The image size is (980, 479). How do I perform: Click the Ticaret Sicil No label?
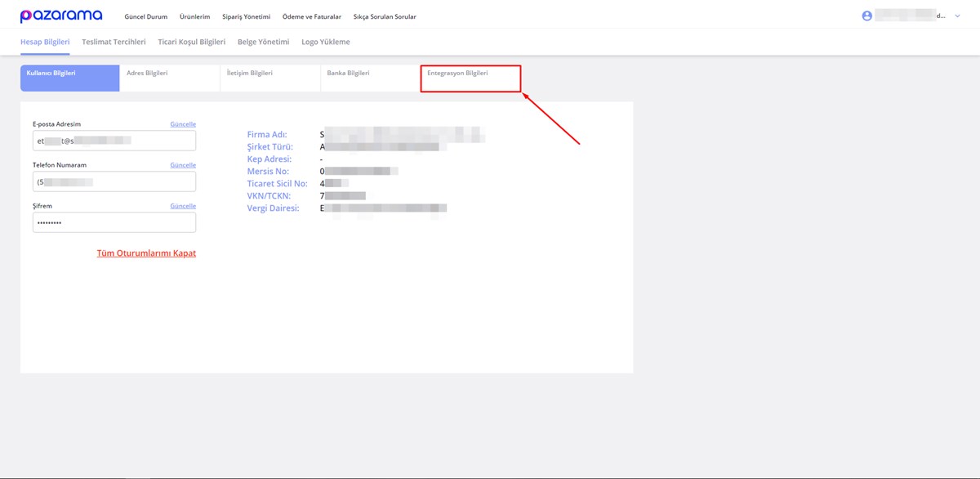[x=278, y=184]
